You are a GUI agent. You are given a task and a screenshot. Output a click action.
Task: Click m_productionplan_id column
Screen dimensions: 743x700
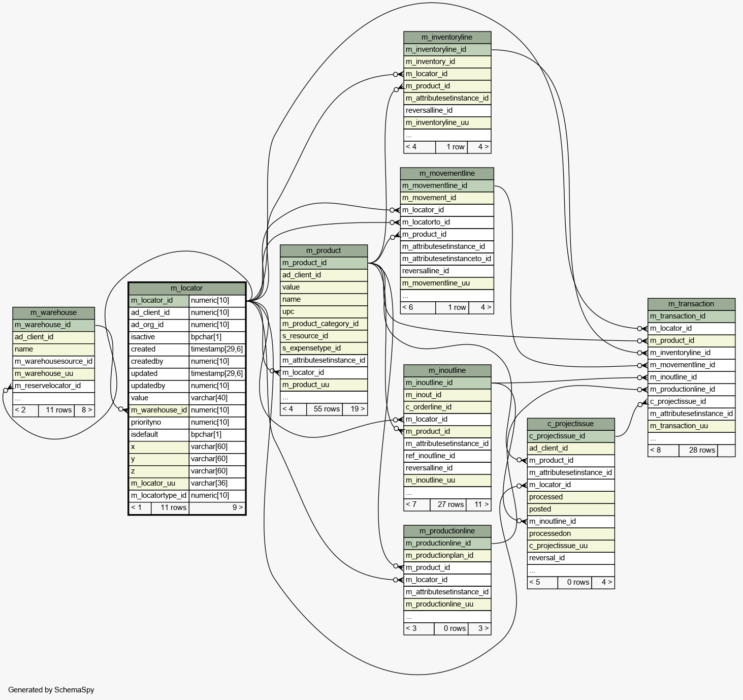tap(447, 555)
